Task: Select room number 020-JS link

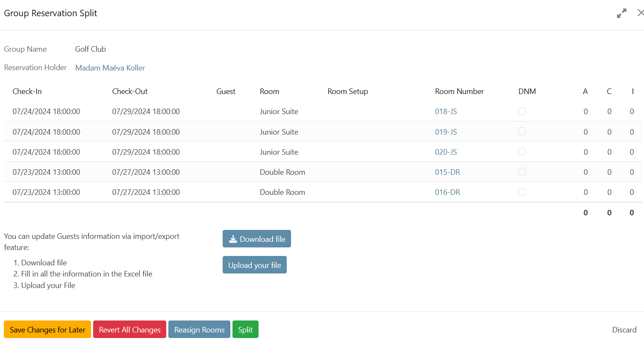Action: 446,152
